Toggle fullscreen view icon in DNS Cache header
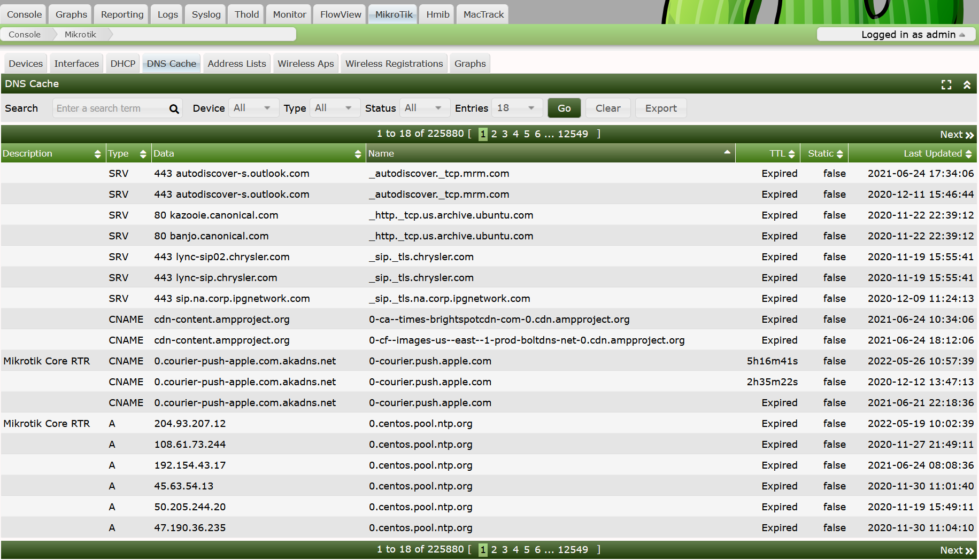 (946, 84)
